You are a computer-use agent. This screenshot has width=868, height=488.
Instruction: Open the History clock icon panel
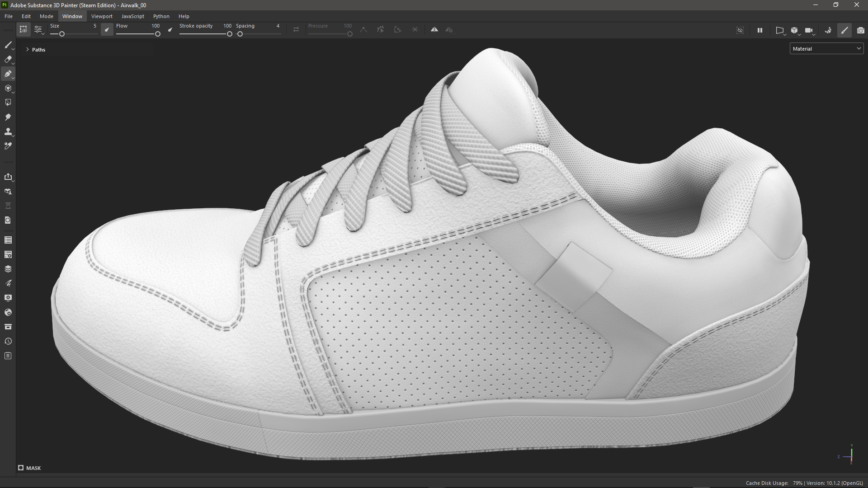point(8,341)
